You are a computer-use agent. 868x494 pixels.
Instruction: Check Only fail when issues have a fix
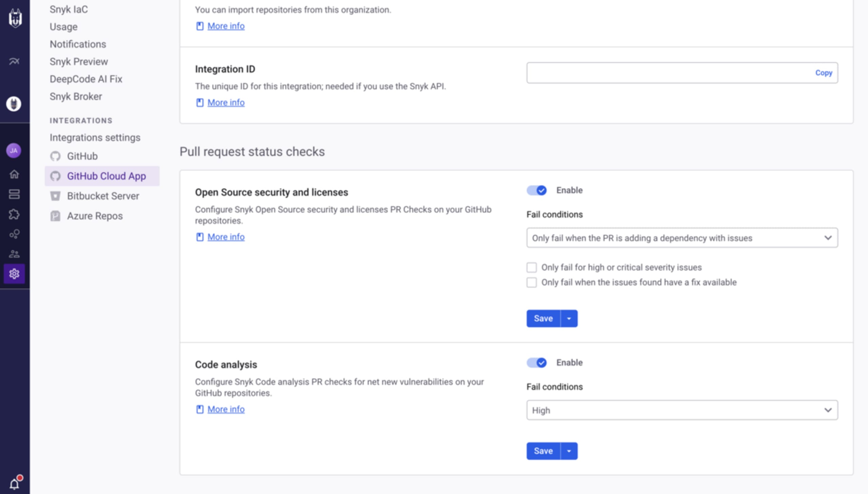pos(532,282)
